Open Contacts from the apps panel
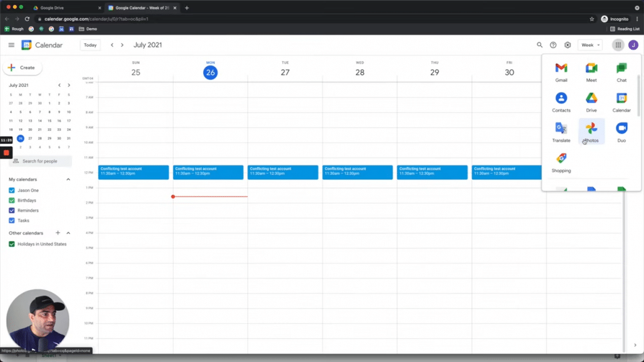The height and width of the screenshot is (362, 644). tap(561, 102)
